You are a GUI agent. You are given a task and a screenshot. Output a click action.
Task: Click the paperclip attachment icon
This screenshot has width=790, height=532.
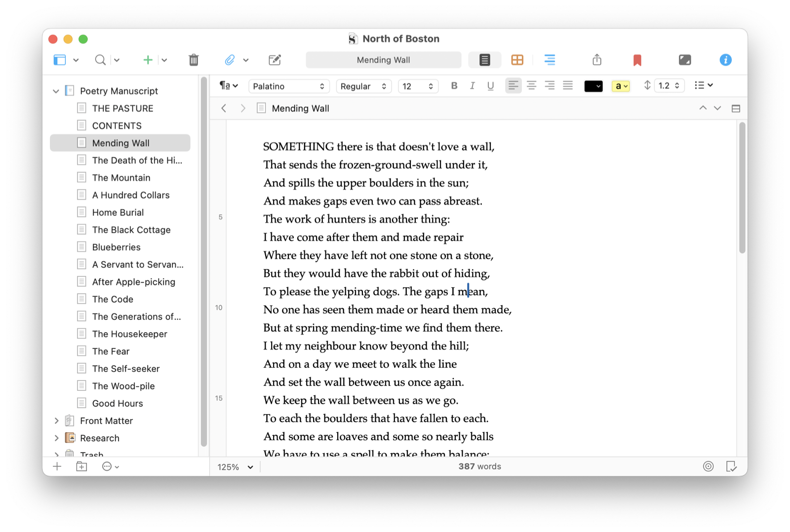(x=230, y=60)
